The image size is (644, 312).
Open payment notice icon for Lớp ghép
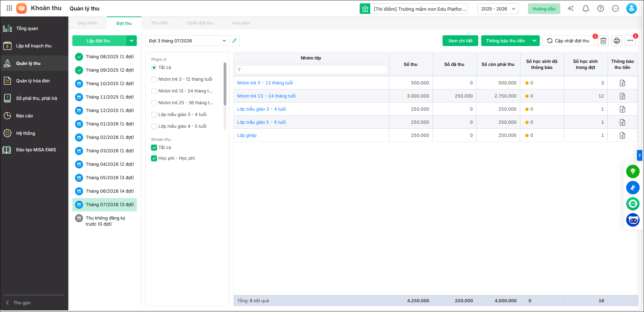click(x=622, y=135)
